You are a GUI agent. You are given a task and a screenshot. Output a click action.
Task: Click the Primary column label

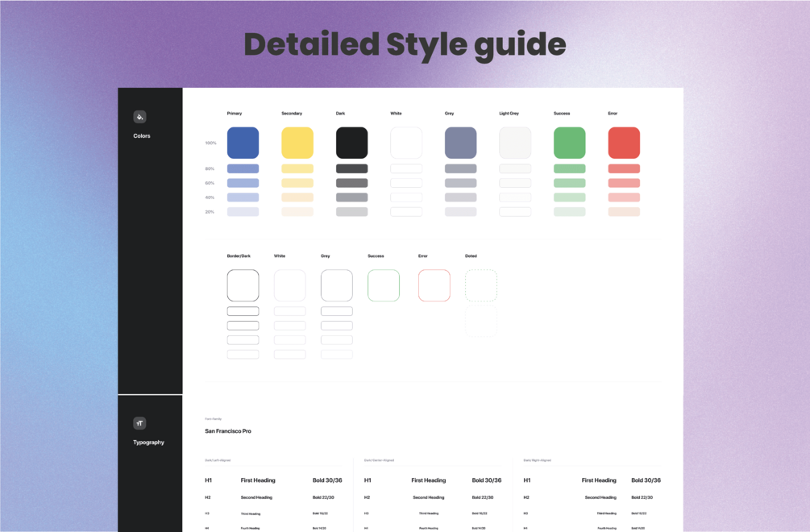point(235,113)
